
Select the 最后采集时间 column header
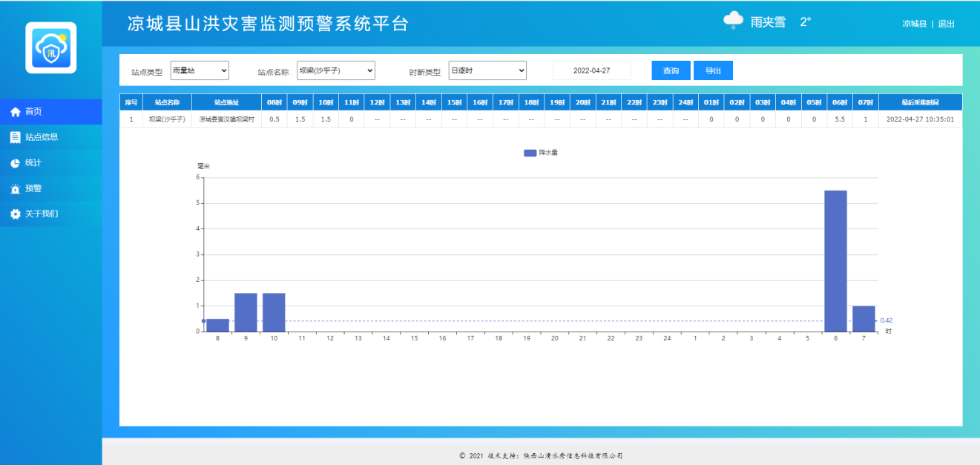click(919, 102)
